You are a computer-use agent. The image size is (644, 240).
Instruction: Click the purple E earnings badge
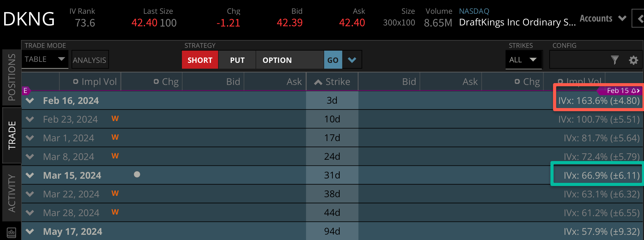tap(25, 91)
